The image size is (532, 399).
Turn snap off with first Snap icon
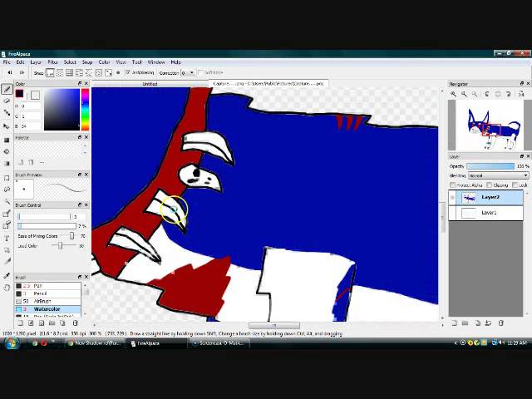pyautogui.click(x=50, y=72)
